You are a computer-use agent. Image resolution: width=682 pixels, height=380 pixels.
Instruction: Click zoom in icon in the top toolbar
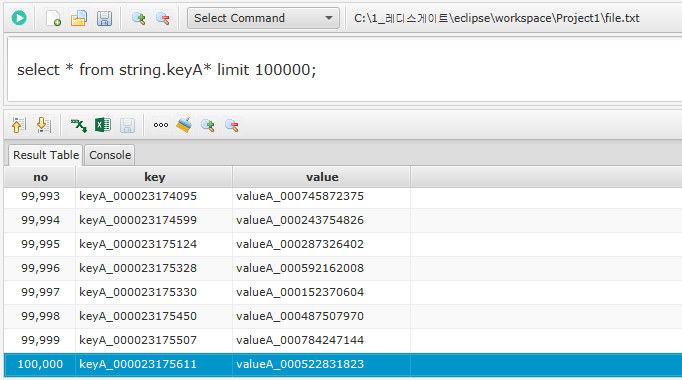pos(138,18)
